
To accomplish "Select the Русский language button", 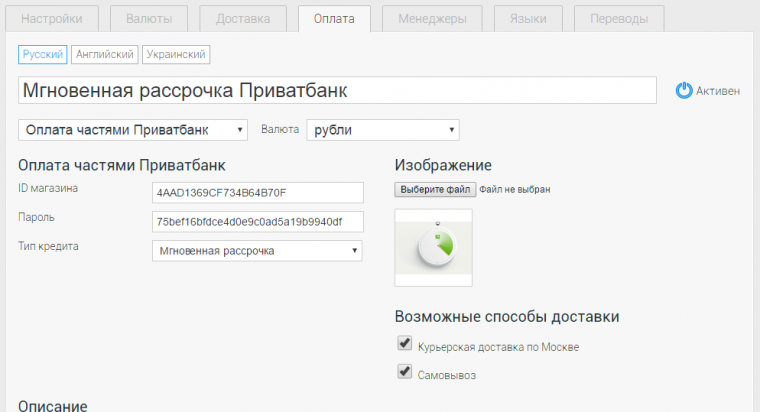I will tap(43, 55).
